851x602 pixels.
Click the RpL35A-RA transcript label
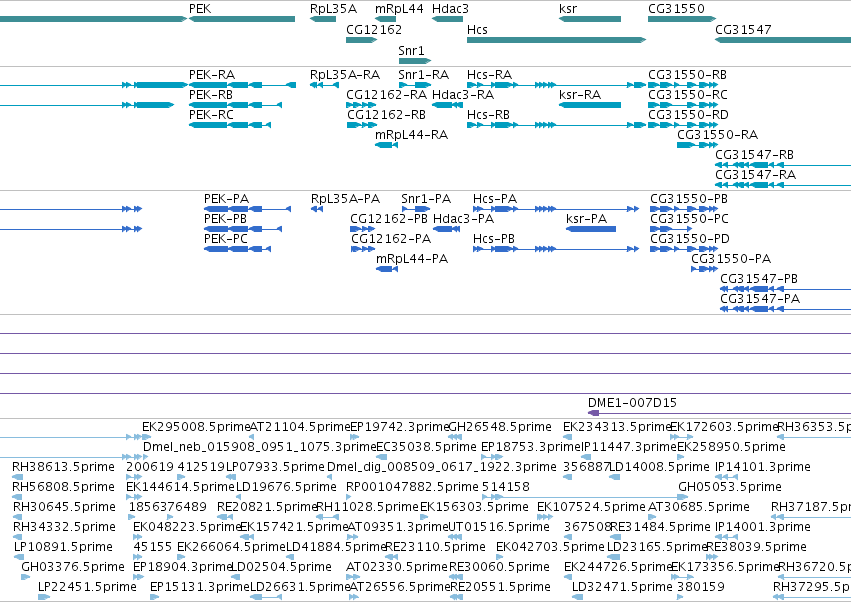pos(345,74)
